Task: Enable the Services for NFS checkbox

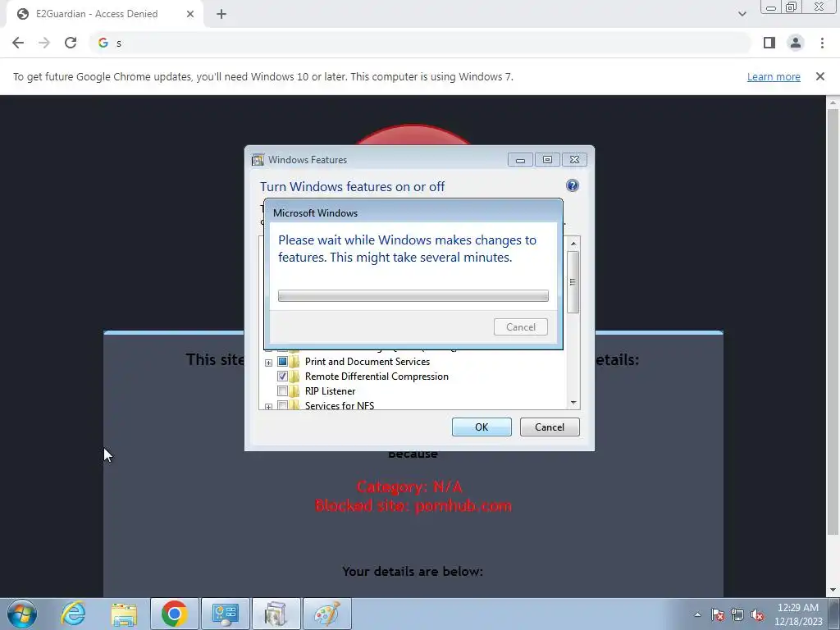Action: pos(282,405)
